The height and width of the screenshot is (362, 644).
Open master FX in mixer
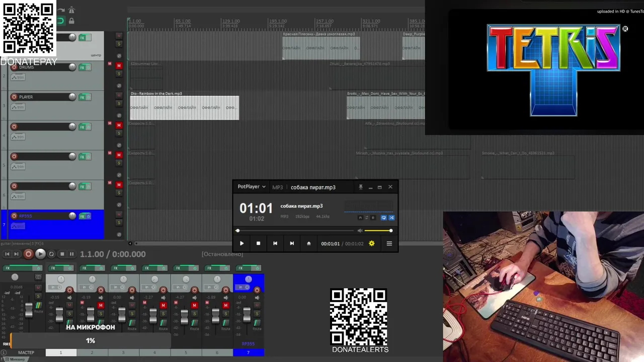(x=18, y=268)
